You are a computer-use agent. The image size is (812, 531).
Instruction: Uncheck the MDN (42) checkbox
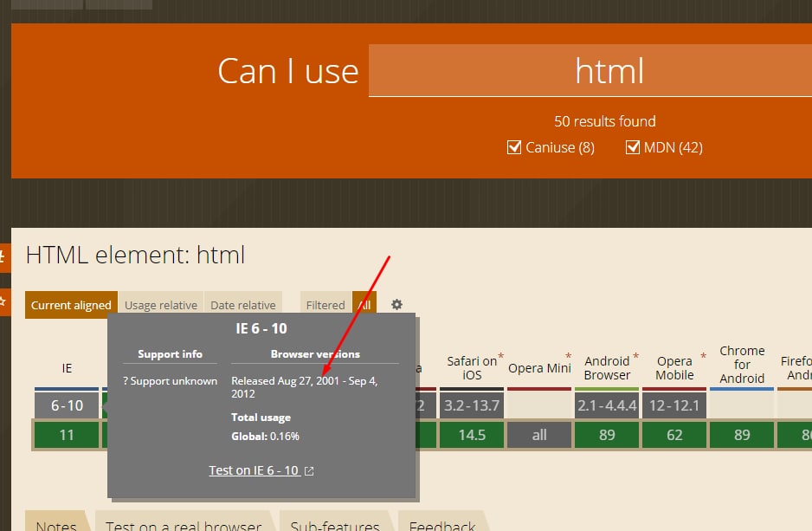tap(632, 147)
